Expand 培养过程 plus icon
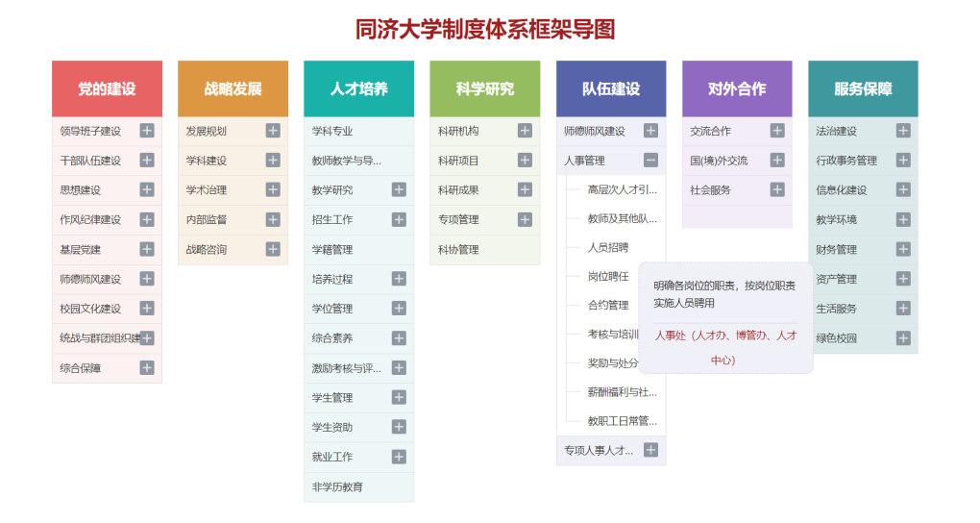This screenshot has width=980, height=523. tap(399, 279)
